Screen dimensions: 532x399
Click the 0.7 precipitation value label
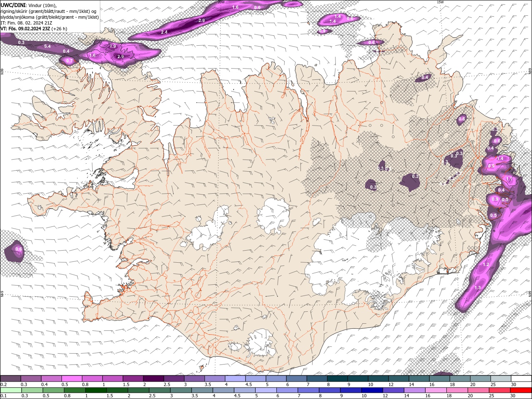(x=69, y=61)
